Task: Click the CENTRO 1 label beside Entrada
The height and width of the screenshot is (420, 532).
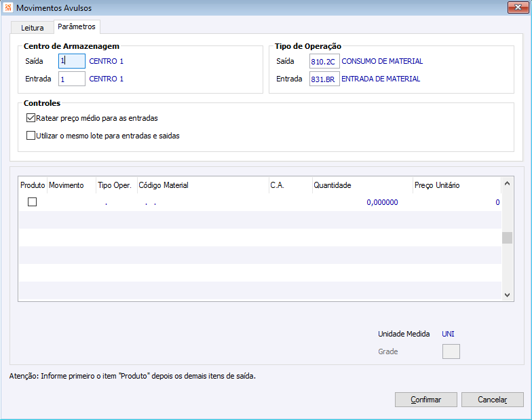Action: coord(106,79)
